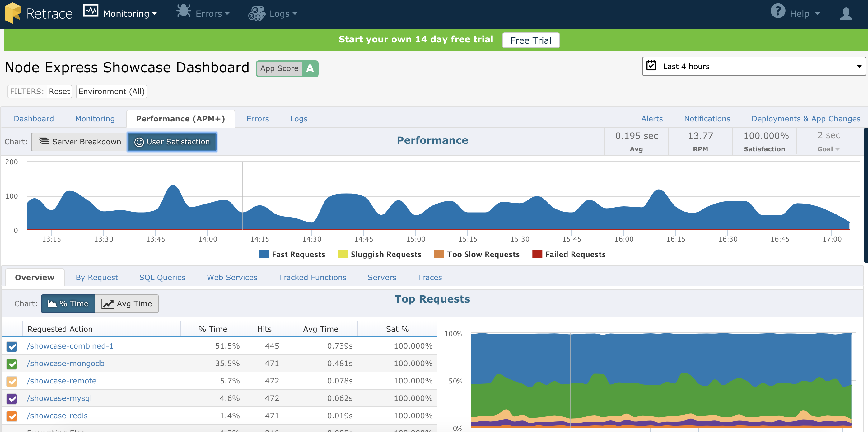The height and width of the screenshot is (432, 868).
Task: Click the Errors bug icon
Action: [184, 11]
